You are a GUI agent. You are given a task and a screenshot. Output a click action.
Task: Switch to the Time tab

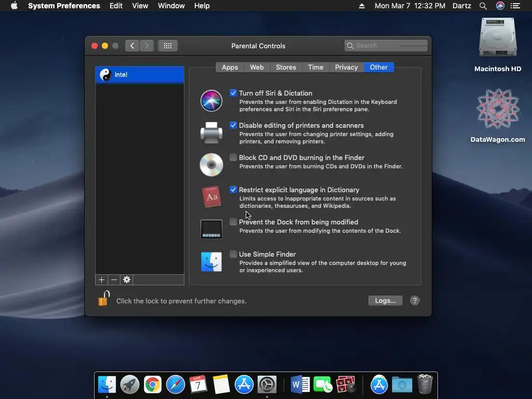coord(315,67)
